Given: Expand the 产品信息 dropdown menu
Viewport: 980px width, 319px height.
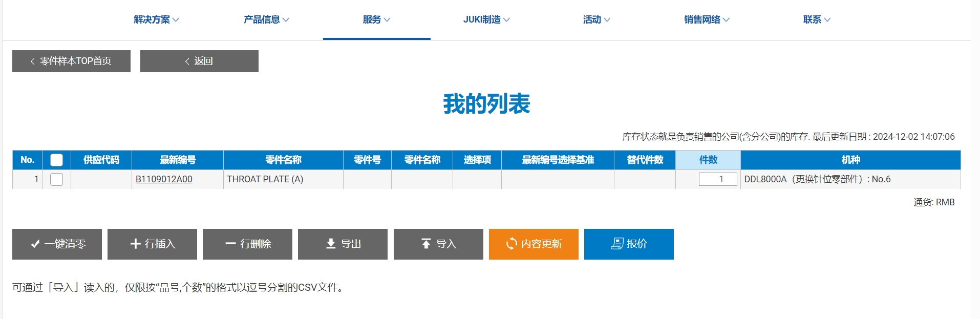Looking at the screenshot, I should coord(266,19).
